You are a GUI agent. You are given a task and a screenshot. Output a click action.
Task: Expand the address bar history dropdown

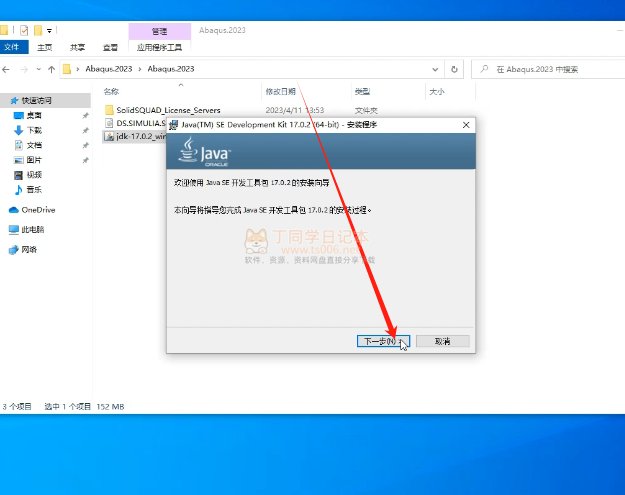(435, 69)
